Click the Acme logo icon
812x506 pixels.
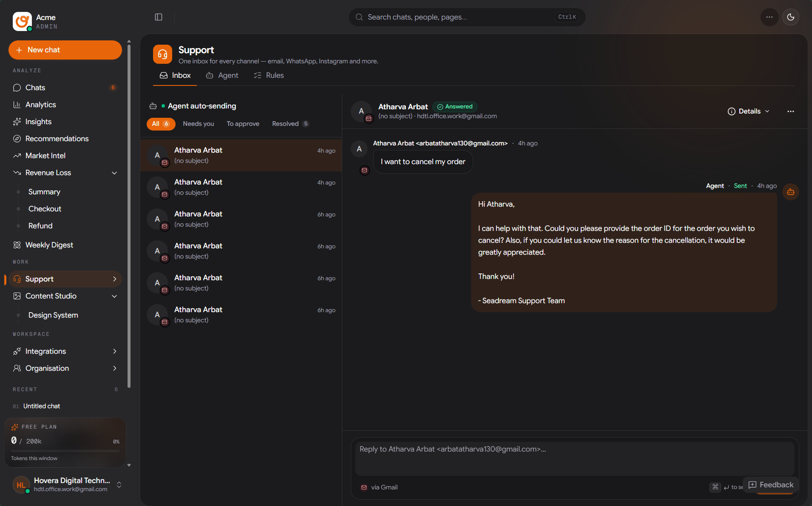coord(22,21)
